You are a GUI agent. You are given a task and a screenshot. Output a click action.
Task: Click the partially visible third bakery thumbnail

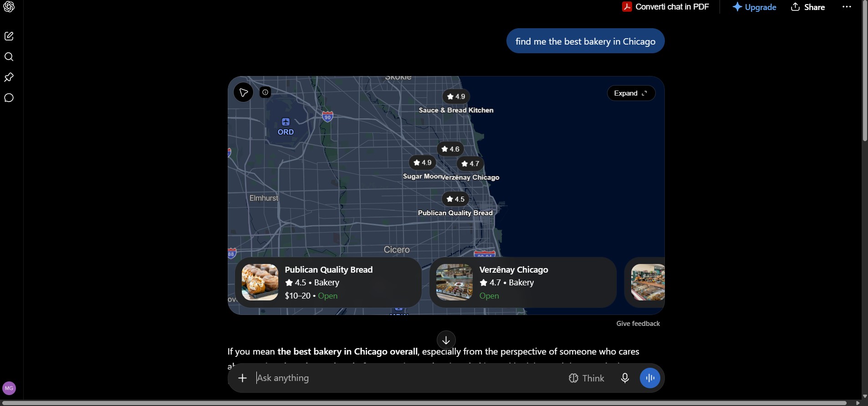point(648,282)
